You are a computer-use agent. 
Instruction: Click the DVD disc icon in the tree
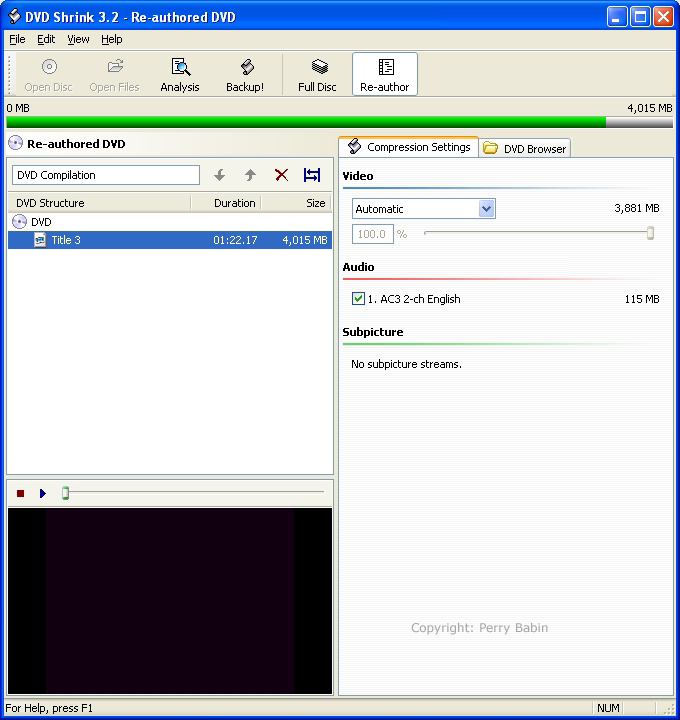pos(19,222)
